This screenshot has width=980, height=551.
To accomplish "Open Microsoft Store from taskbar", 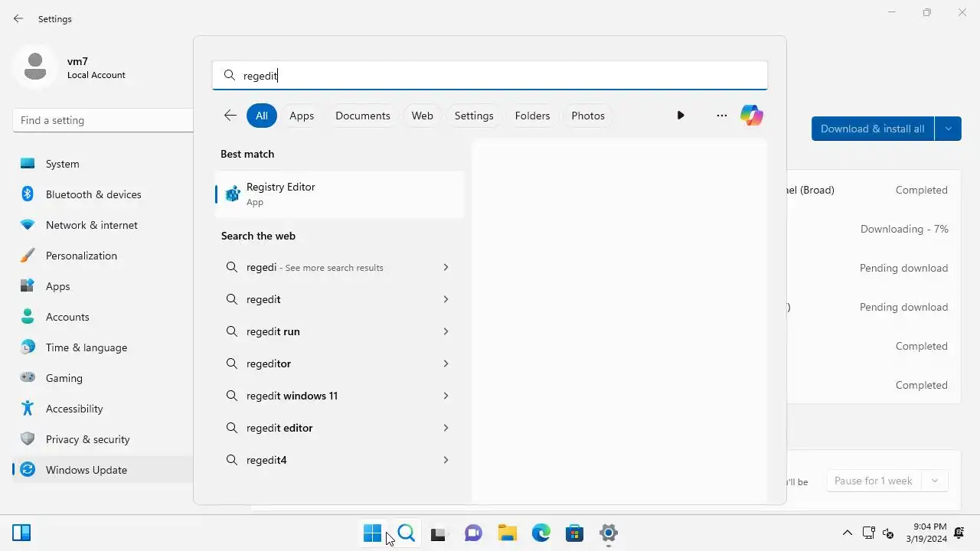I will click(575, 533).
